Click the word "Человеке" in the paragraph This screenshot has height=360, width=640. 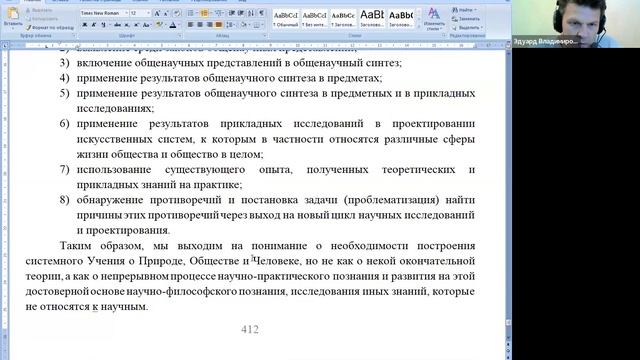(x=277, y=261)
